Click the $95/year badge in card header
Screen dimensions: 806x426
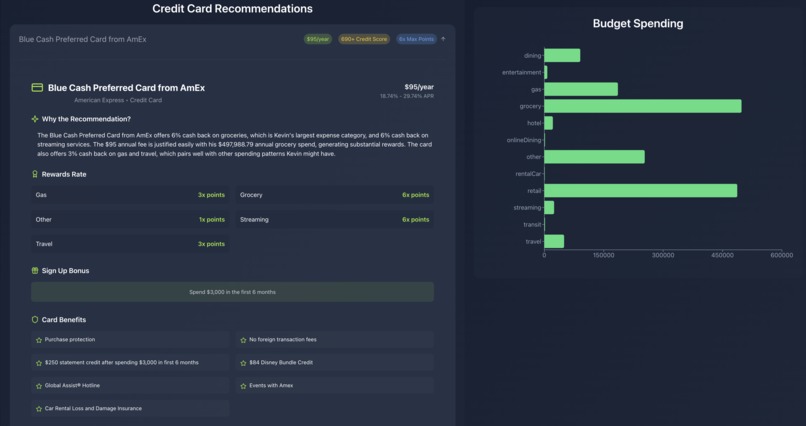[318, 39]
